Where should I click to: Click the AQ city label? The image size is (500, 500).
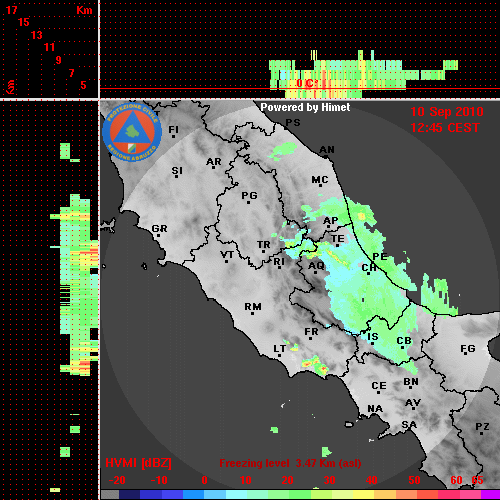tap(316, 266)
